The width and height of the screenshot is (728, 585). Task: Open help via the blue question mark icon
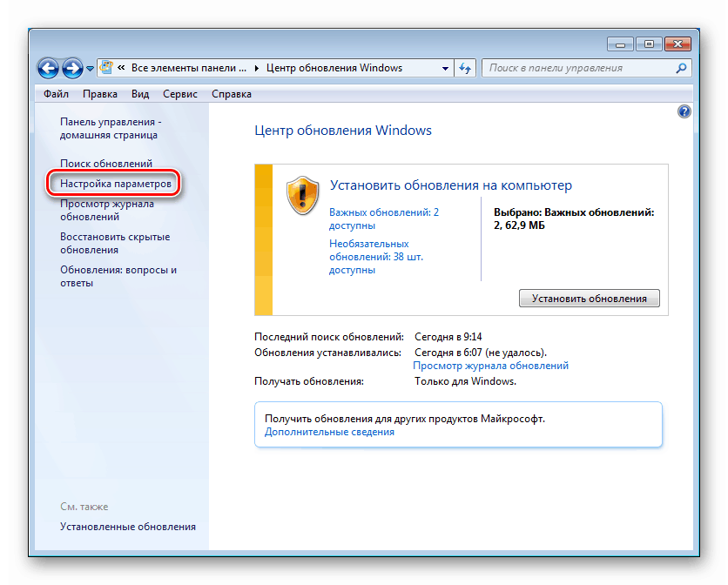(x=684, y=111)
